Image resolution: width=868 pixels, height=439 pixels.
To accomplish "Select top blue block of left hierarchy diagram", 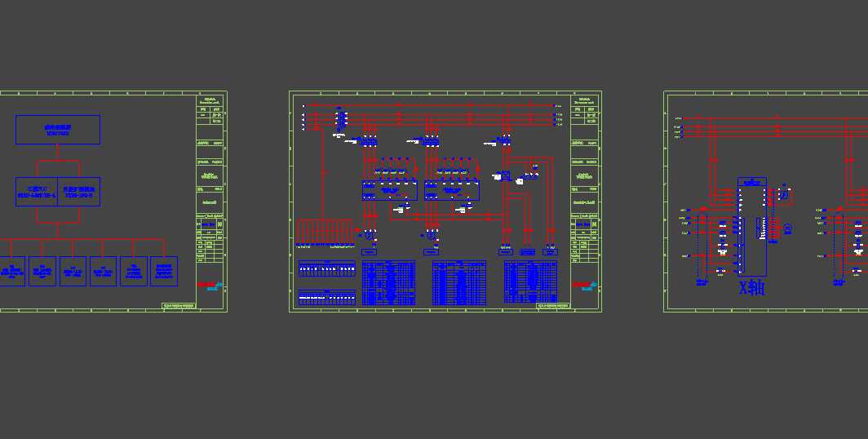I will tap(58, 130).
